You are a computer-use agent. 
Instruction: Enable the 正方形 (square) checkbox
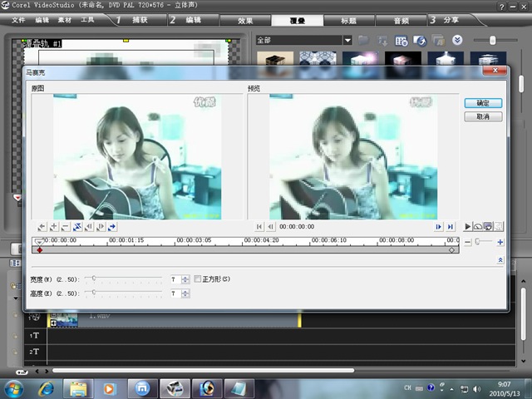pos(197,279)
